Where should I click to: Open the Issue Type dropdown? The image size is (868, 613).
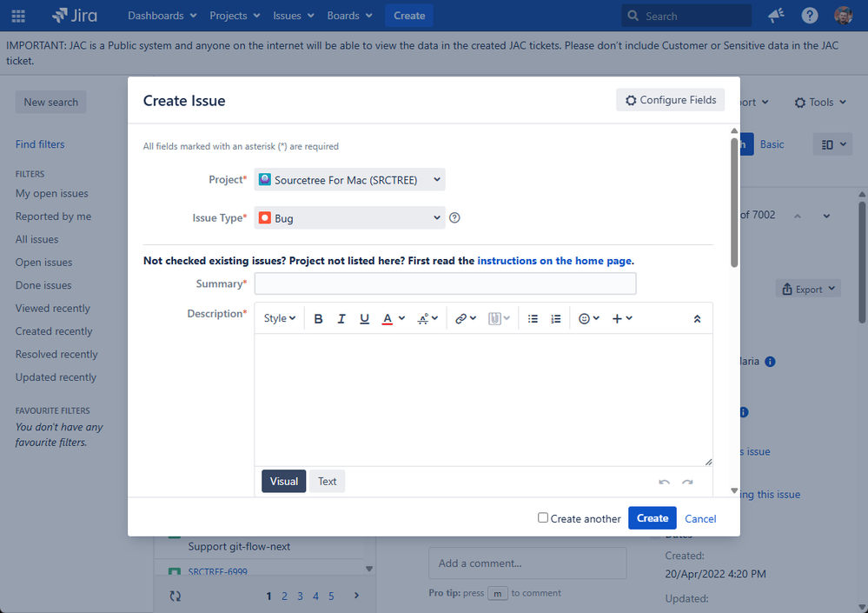(350, 217)
